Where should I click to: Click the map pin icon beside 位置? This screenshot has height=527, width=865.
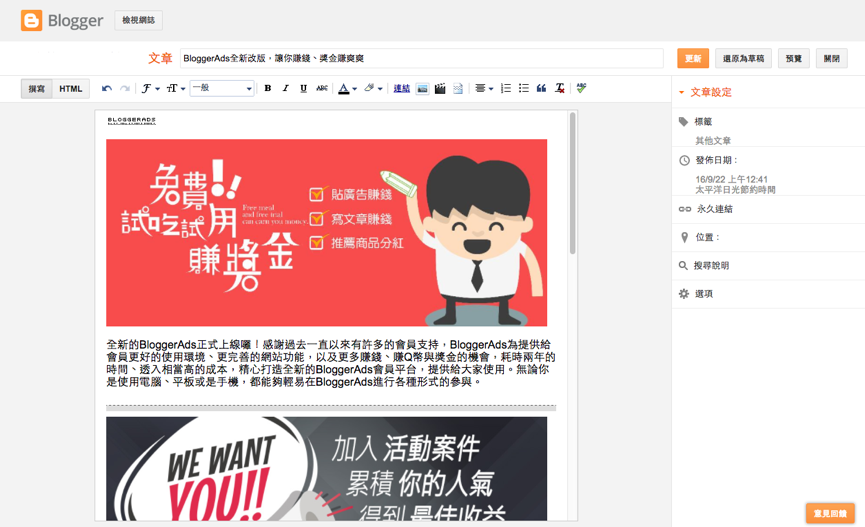tap(684, 237)
